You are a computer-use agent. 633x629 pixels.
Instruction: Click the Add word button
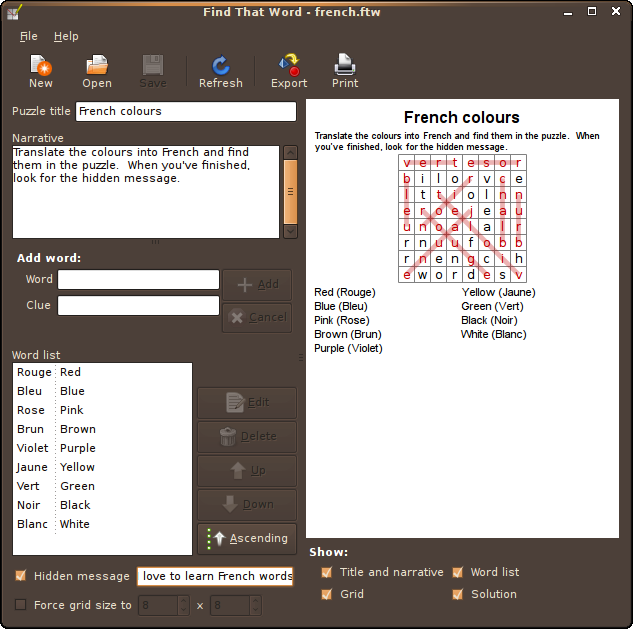[x=257, y=285]
